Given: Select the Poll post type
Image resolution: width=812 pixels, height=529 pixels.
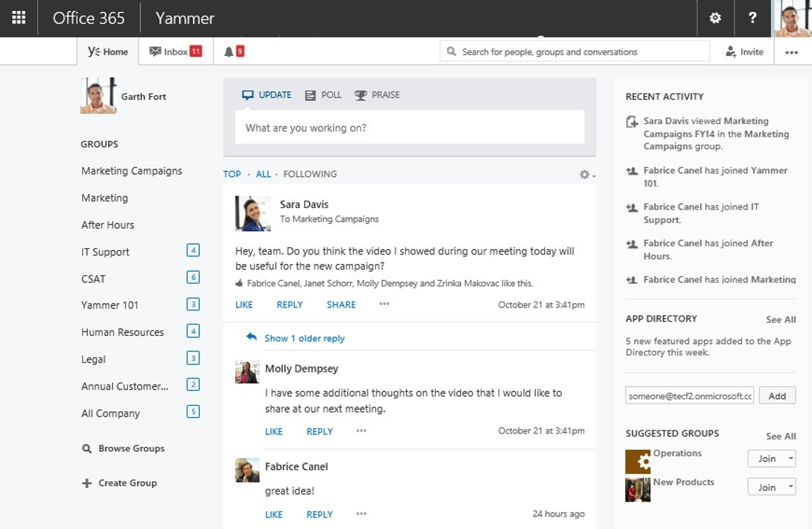Looking at the screenshot, I should [x=322, y=95].
